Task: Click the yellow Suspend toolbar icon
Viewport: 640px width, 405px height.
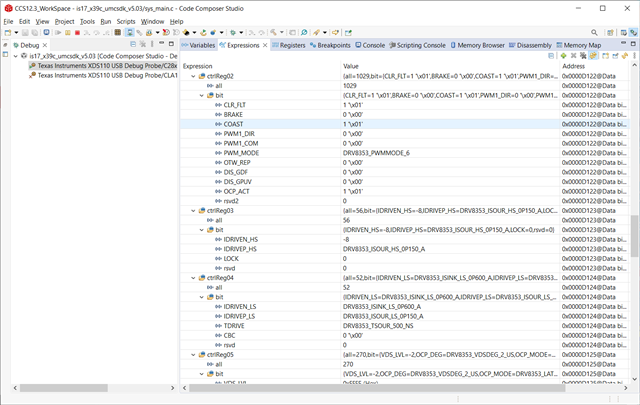Action: [68, 32]
